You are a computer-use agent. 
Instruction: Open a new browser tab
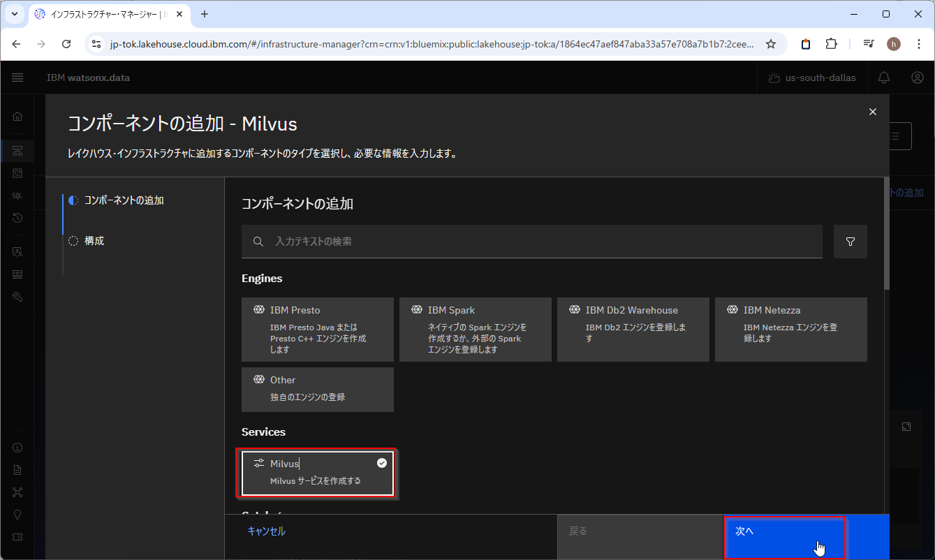pos(205,14)
